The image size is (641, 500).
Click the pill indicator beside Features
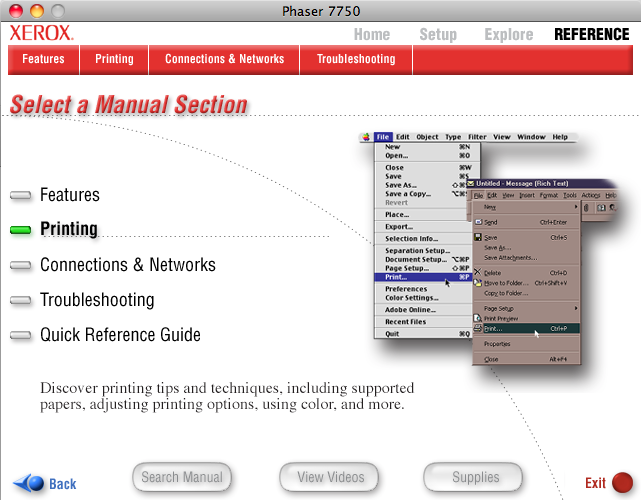pos(20,195)
